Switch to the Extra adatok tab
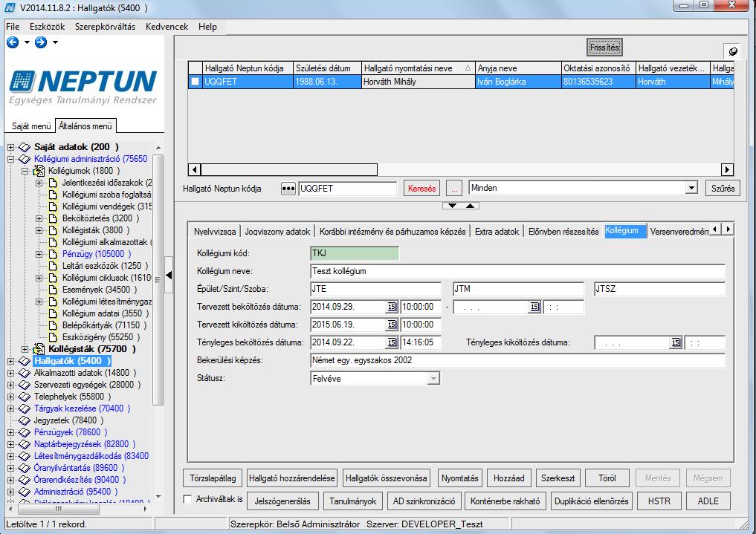This screenshot has width=756, height=534. click(497, 232)
